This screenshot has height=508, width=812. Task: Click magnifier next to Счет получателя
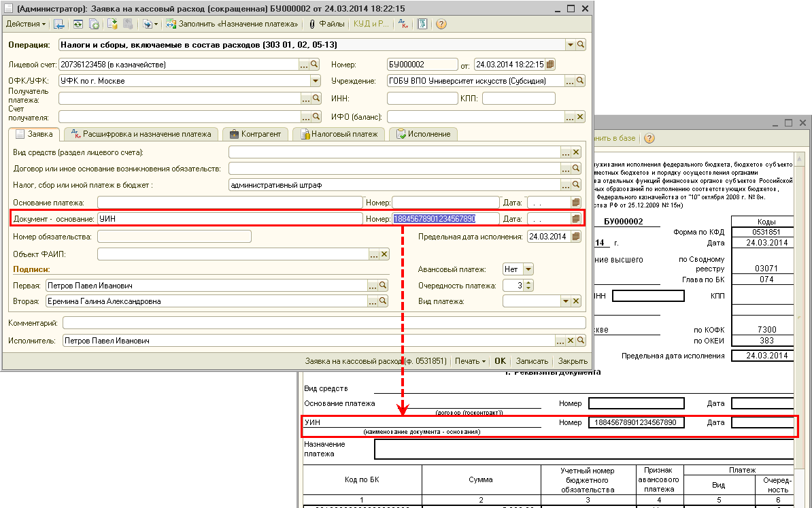(x=316, y=116)
